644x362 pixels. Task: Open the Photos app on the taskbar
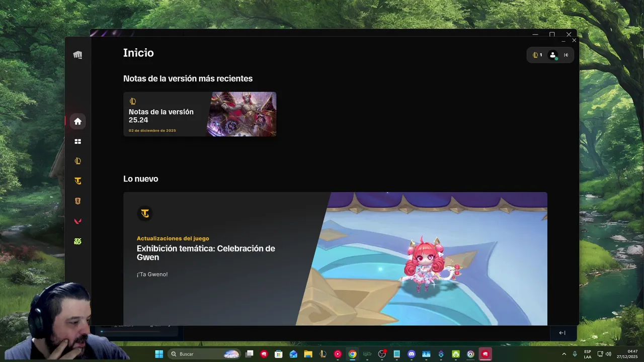(x=426, y=354)
